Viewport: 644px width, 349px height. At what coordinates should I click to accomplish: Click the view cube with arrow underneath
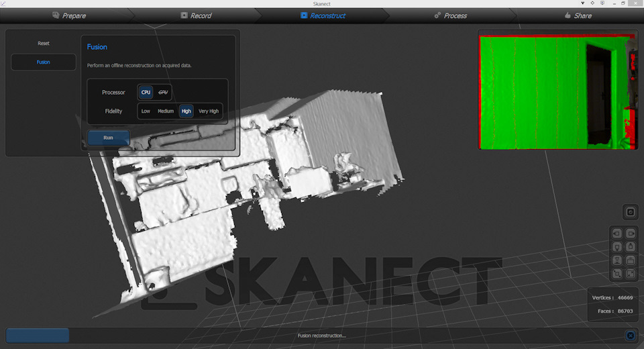[x=617, y=247]
